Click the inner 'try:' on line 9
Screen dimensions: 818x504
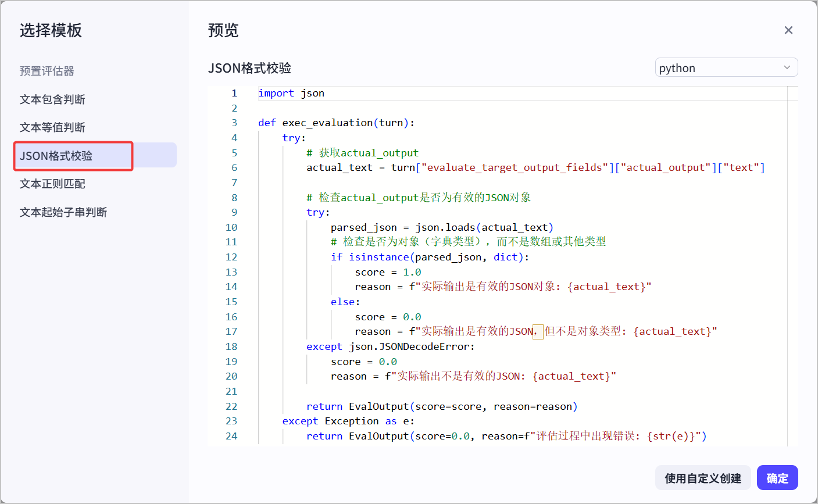318,212
